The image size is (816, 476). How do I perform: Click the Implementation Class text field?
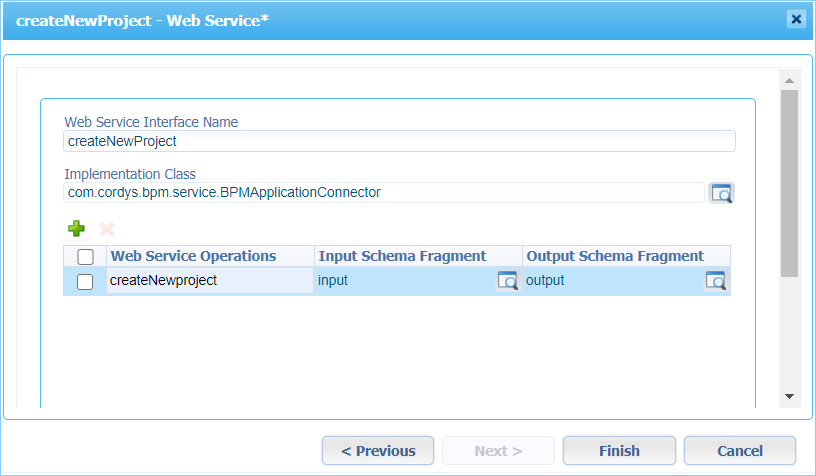pos(384,192)
